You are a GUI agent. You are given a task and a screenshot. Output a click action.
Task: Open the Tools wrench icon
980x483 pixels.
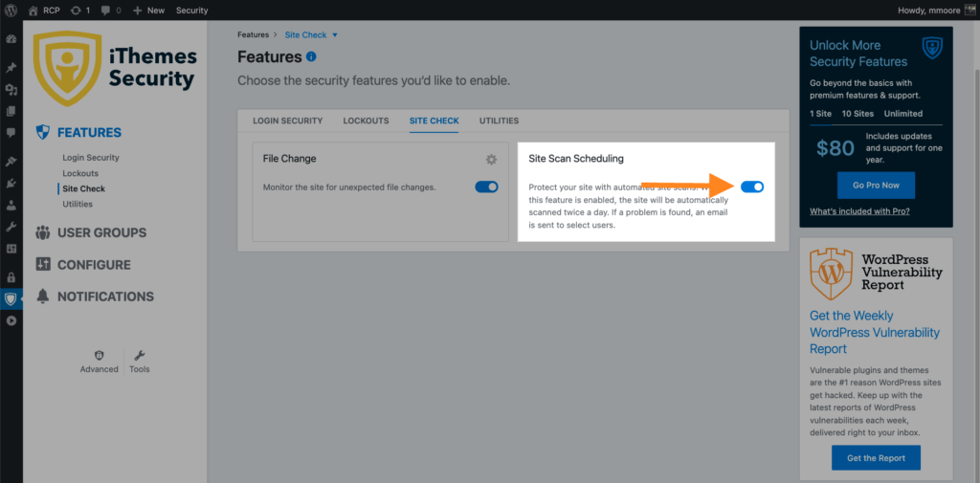point(140,356)
